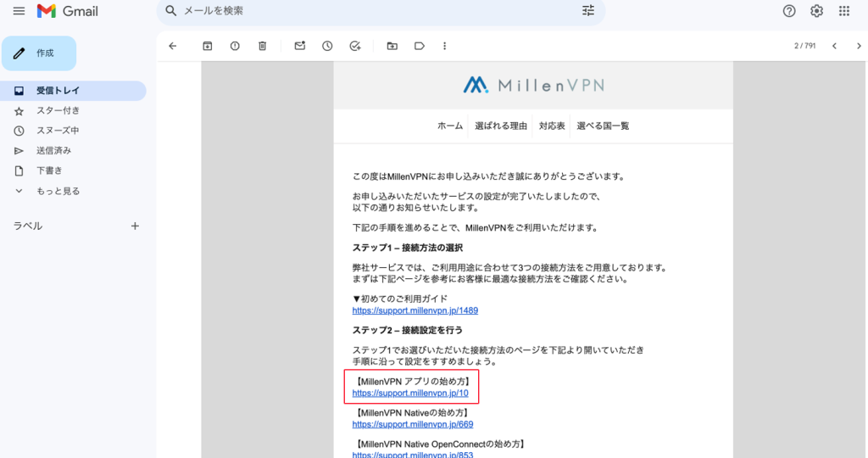Delete this email with trash icon
868x458 pixels.
point(262,46)
